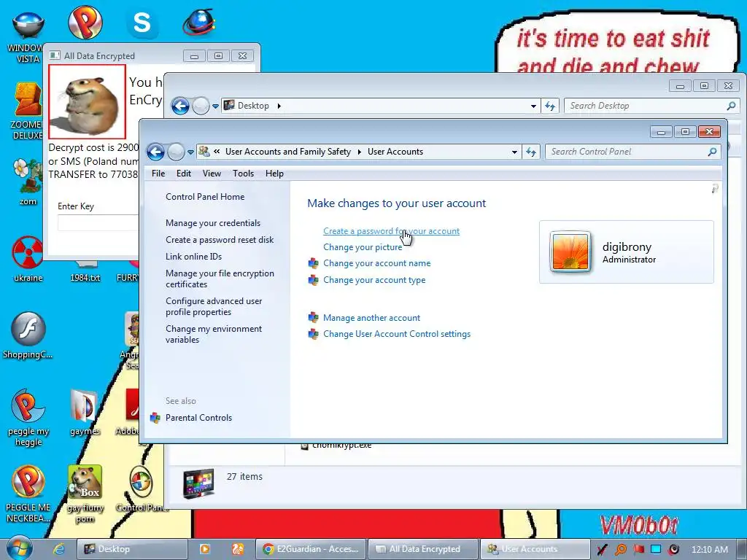The width and height of the screenshot is (747, 560).
Task: Click the help question mark icon
Action: (x=715, y=189)
